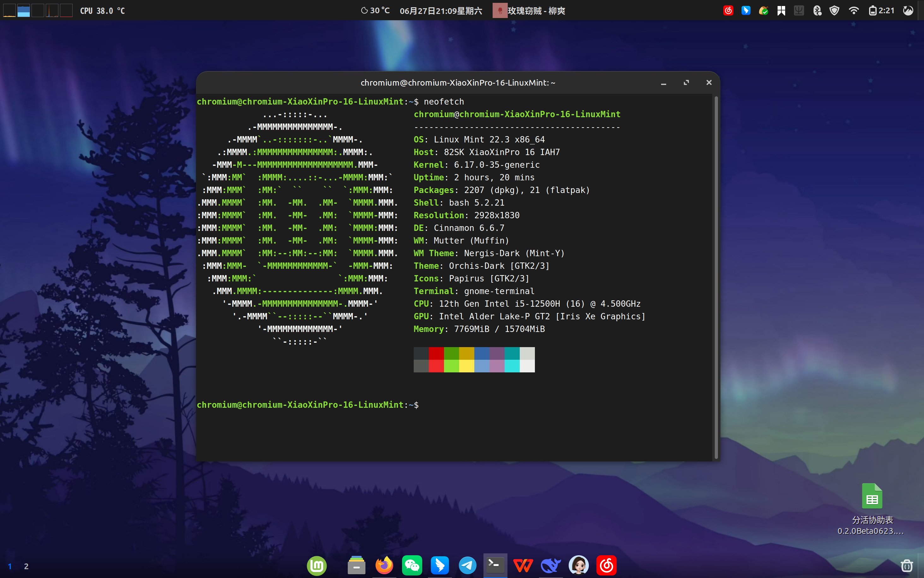Open the Linux Mint start menu
The width and height of the screenshot is (924, 578).
(x=317, y=565)
